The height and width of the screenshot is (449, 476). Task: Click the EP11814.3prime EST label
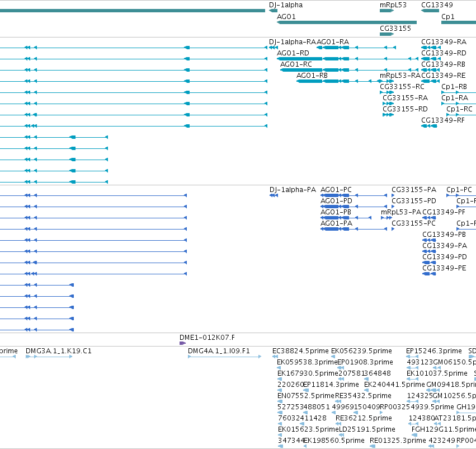tap(331, 385)
